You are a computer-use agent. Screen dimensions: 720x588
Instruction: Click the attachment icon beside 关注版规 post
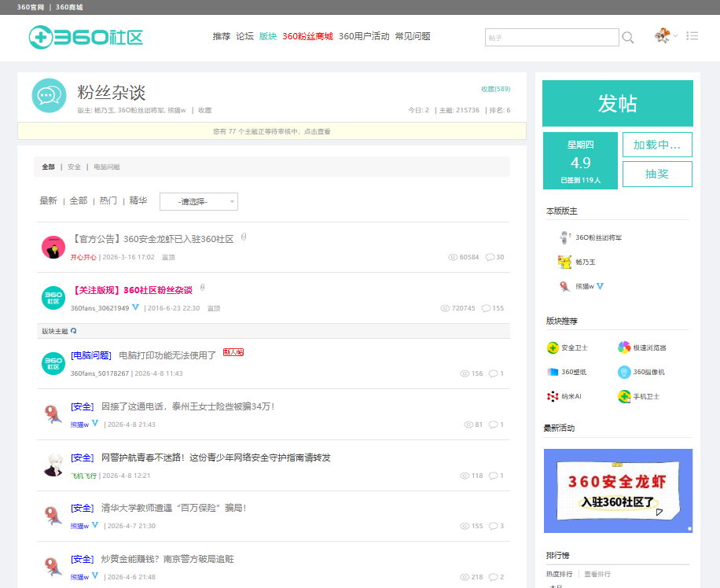pos(203,288)
